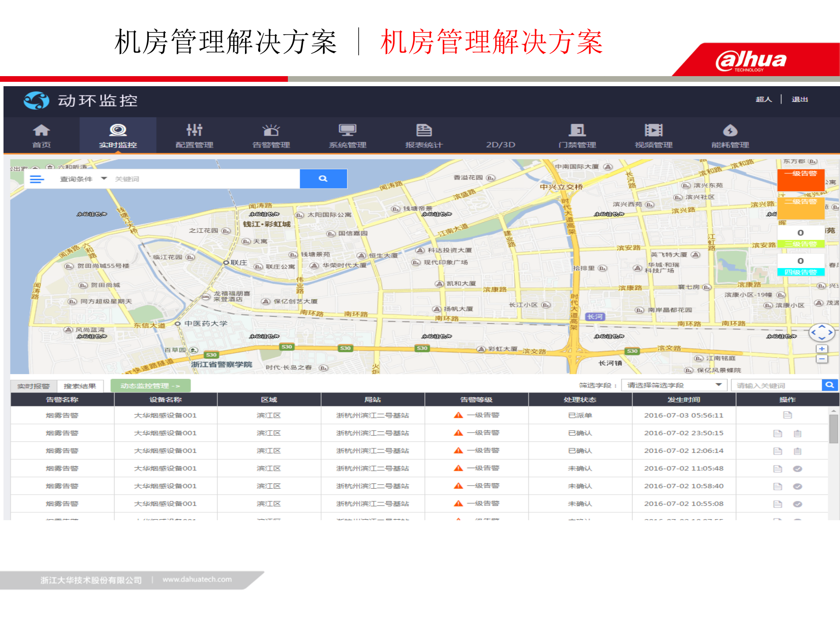Switch to the 搜索结果 results tab
The image size is (840, 630).
81,385
